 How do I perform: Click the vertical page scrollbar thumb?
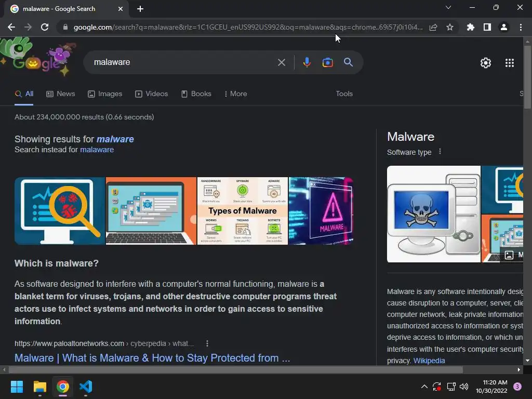[x=527, y=77]
